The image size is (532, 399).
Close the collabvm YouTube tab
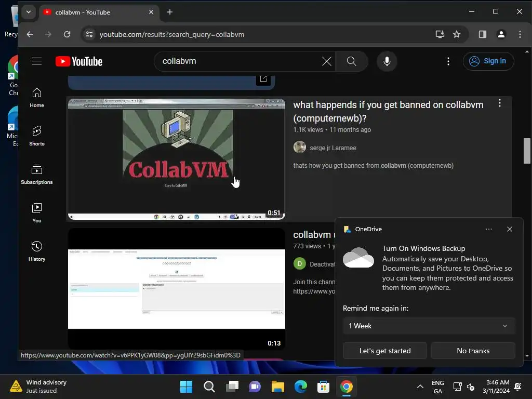click(x=151, y=12)
